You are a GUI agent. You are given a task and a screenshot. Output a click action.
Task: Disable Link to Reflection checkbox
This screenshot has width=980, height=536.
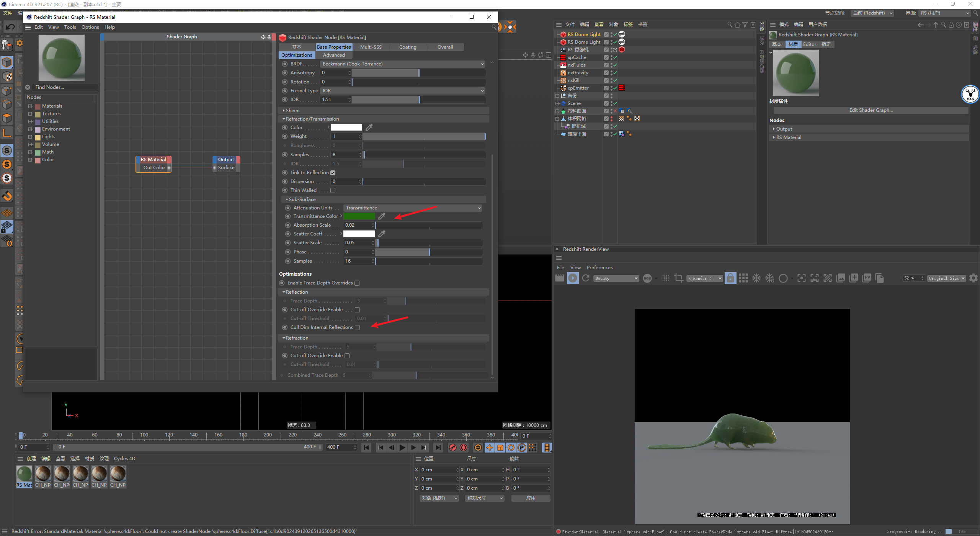[333, 173]
